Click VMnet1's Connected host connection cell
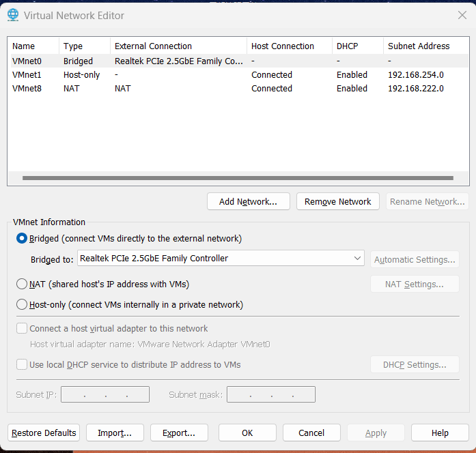The image size is (476, 453). pos(272,74)
